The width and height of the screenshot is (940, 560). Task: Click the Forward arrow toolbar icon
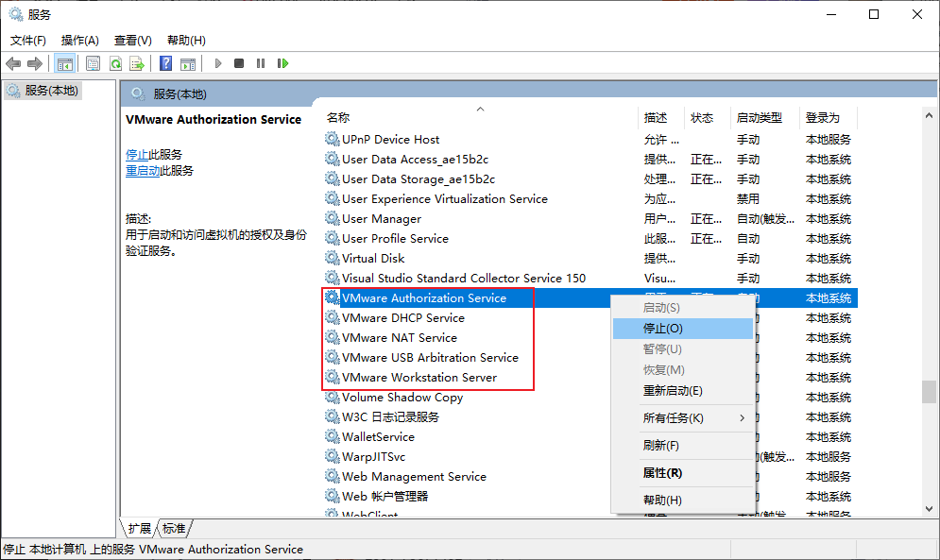(x=35, y=63)
